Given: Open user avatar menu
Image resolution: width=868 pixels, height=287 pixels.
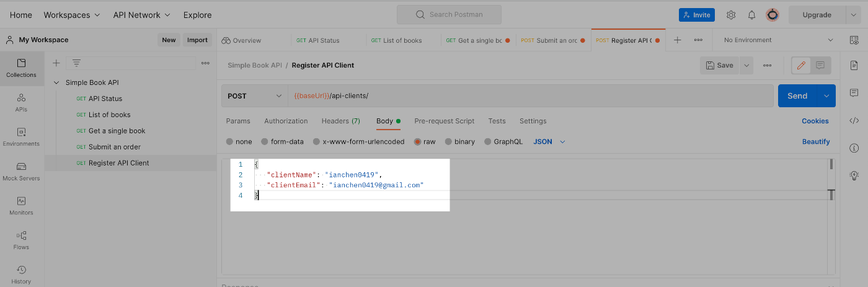Looking at the screenshot, I should tap(773, 15).
